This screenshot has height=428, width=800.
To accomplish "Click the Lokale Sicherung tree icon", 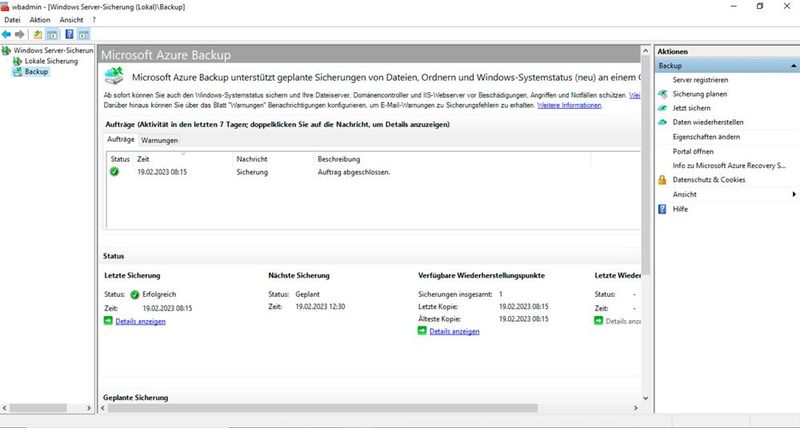I will [17, 61].
